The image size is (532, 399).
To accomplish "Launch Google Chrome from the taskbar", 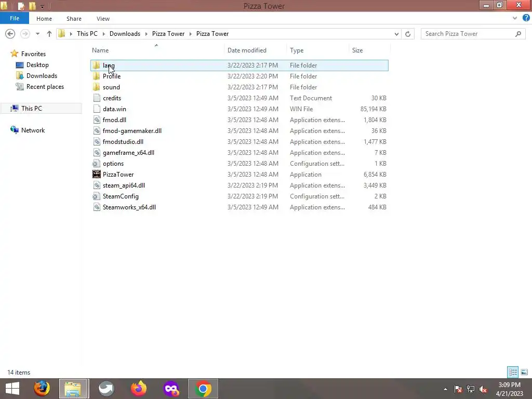I will (203, 389).
